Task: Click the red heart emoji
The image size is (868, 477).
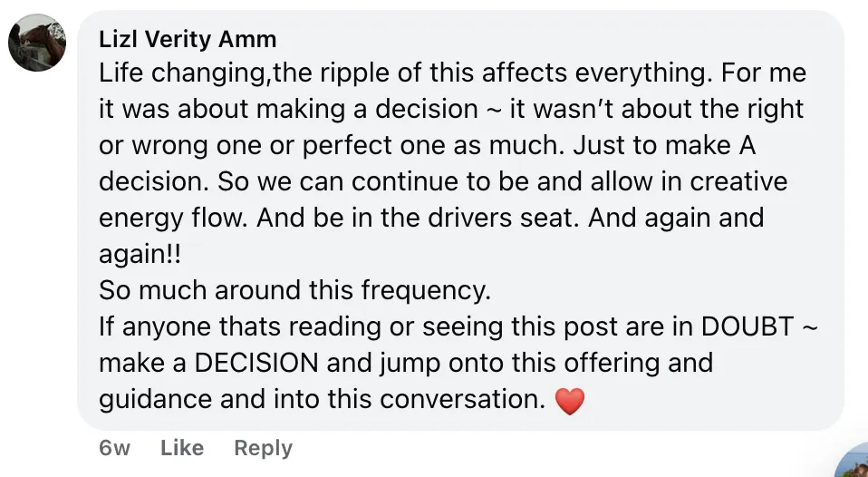Action: (569, 401)
